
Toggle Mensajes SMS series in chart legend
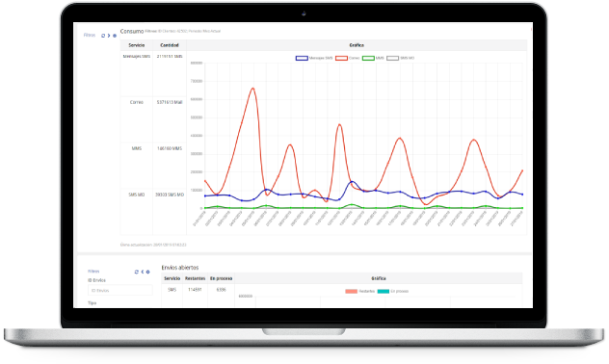click(314, 58)
